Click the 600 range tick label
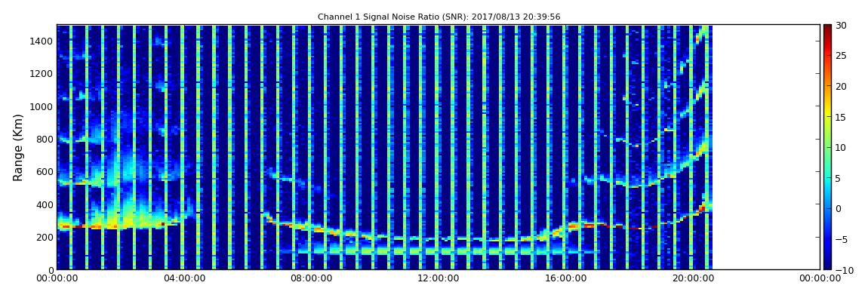 (45, 171)
